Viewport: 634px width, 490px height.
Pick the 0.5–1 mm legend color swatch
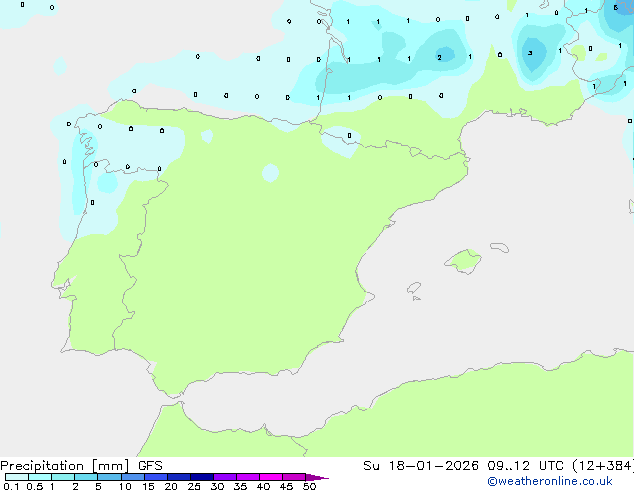pos(40,477)
